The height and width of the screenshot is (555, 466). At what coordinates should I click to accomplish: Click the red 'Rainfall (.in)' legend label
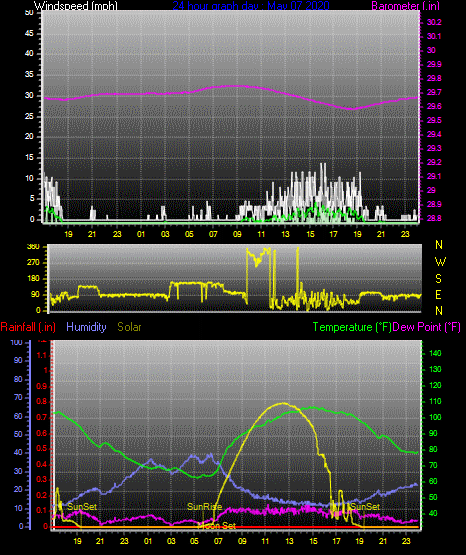(28, 327)
